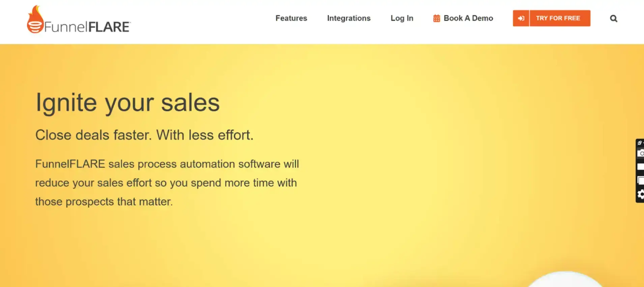Screen dimensions: 644x287
Task: Click the FunnelFLARE wordmark in the header logo
Action: [x=87, y=27]
